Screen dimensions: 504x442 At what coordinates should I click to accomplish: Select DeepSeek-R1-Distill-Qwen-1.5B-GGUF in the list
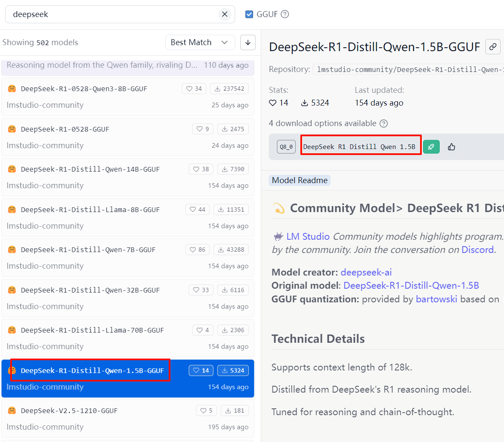pos(128,379)
